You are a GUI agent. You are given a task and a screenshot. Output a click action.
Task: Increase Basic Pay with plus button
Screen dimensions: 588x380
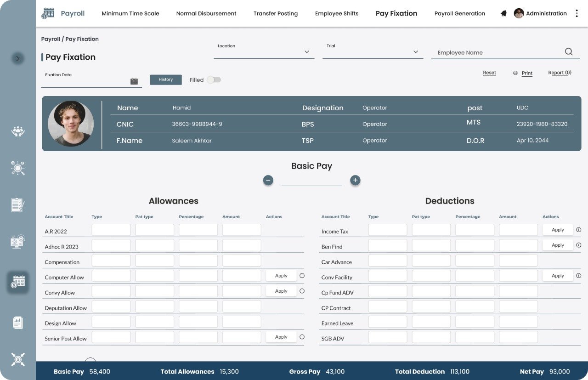[x=355, y=180]
